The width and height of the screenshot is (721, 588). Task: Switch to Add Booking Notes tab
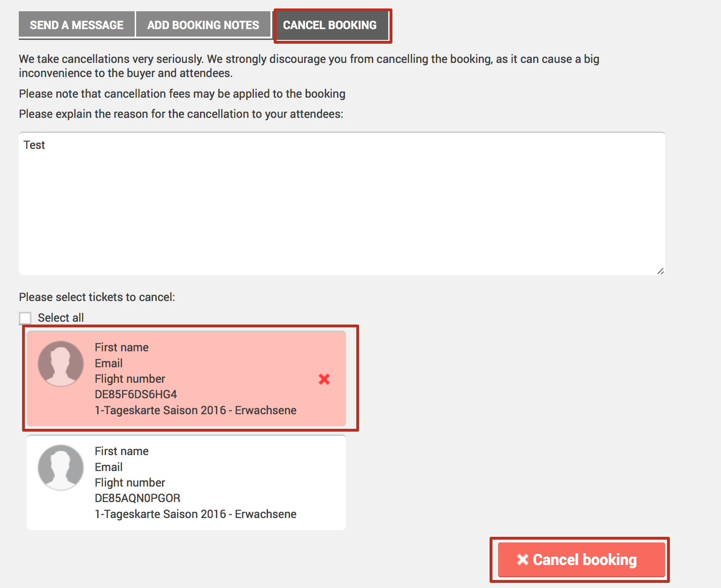203,25
